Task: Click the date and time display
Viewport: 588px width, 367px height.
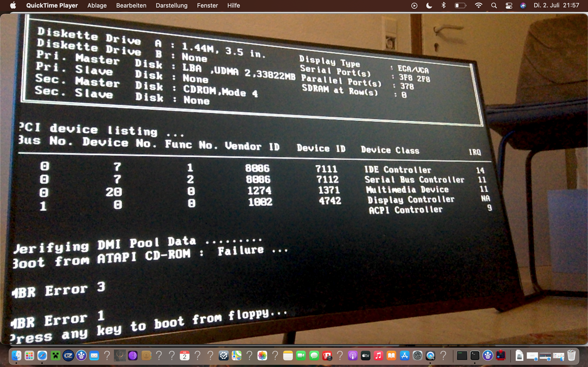Action: click(x=556, y=5)
